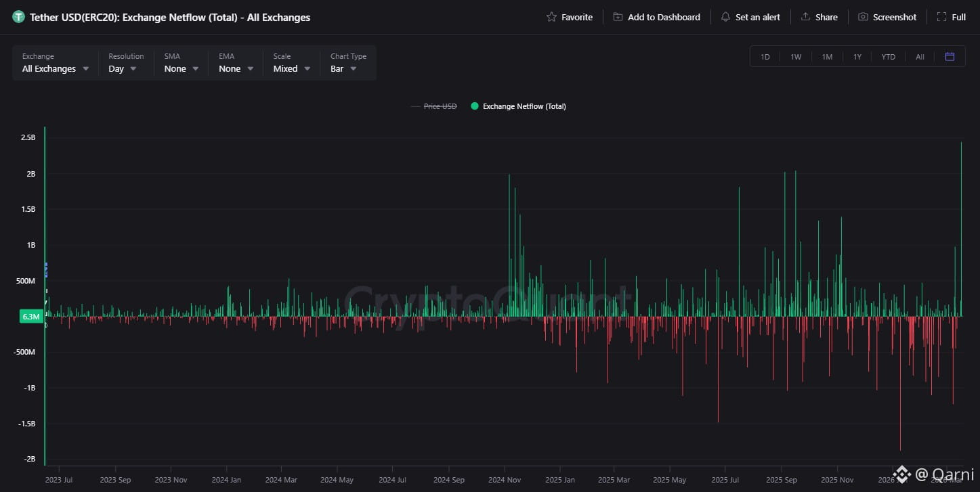Click the Share upload icon
The width and height of the screenshot is (980, 492).
pyautogui.click(x=805, y=17)
